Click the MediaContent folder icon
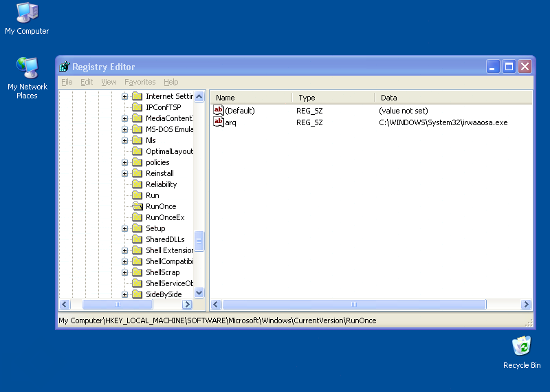Viewport: 550px width, 392px height. click(x=137, y=118)
